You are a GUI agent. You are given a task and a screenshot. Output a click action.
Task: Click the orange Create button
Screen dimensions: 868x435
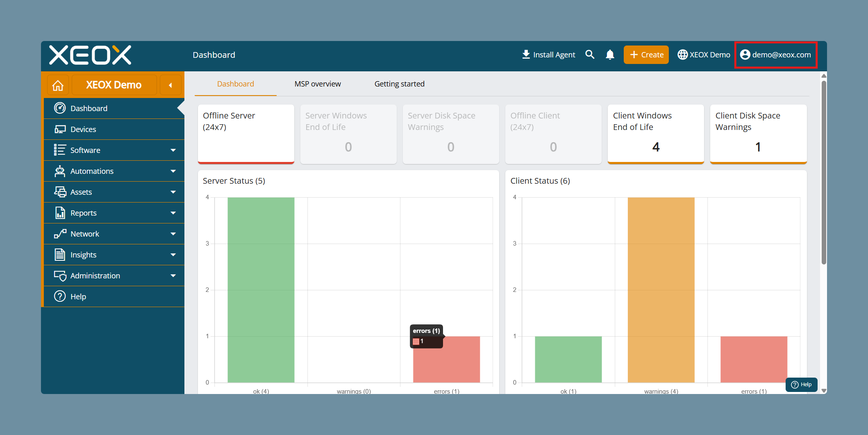646,55
